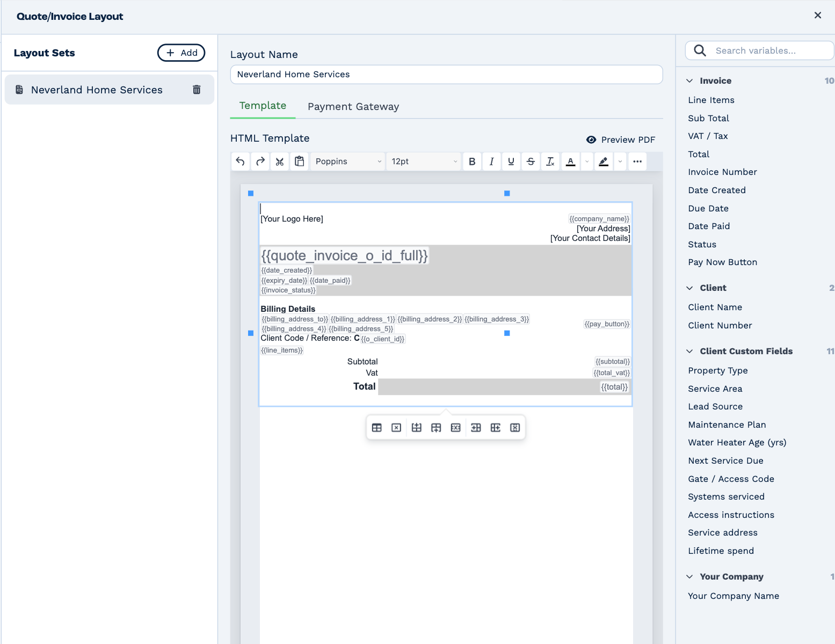Open the Poppins font family dropdown

[348, 162]
